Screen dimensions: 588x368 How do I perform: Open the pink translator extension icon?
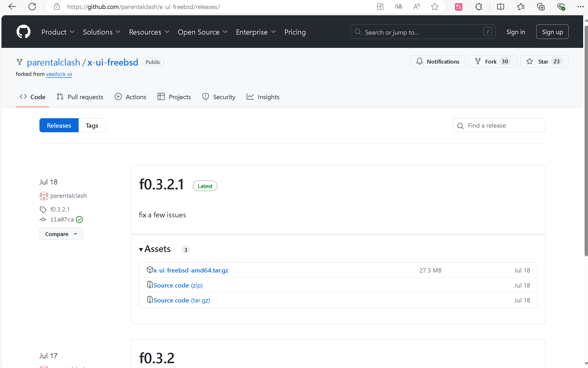pos(458,7)
